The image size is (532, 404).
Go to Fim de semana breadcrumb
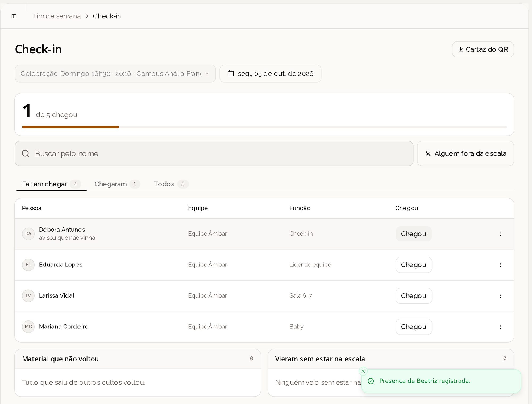[57, 16]
